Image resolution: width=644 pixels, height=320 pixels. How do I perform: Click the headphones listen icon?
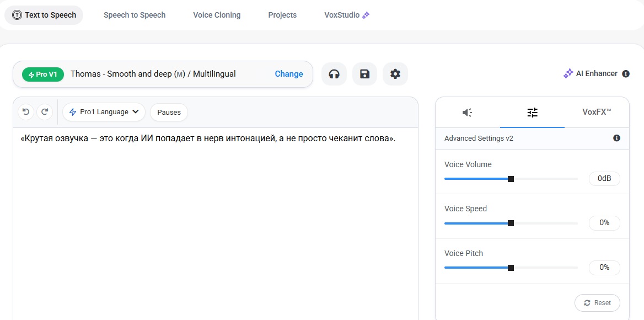point(334,74)
